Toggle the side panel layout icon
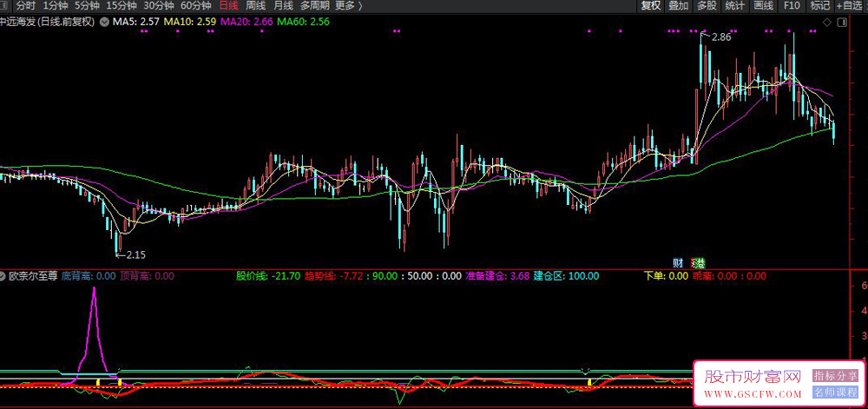This screenshot has height=409, width=868. [842, 22]
